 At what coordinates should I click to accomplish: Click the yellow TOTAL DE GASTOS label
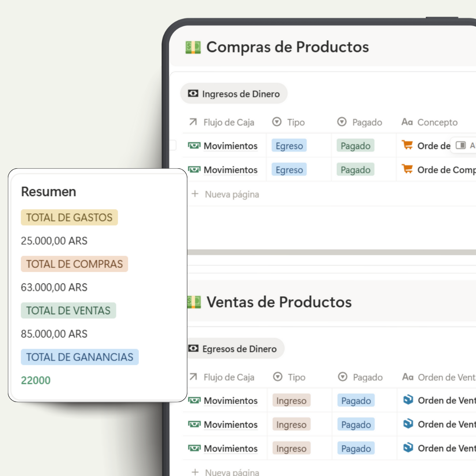point(69,217)
